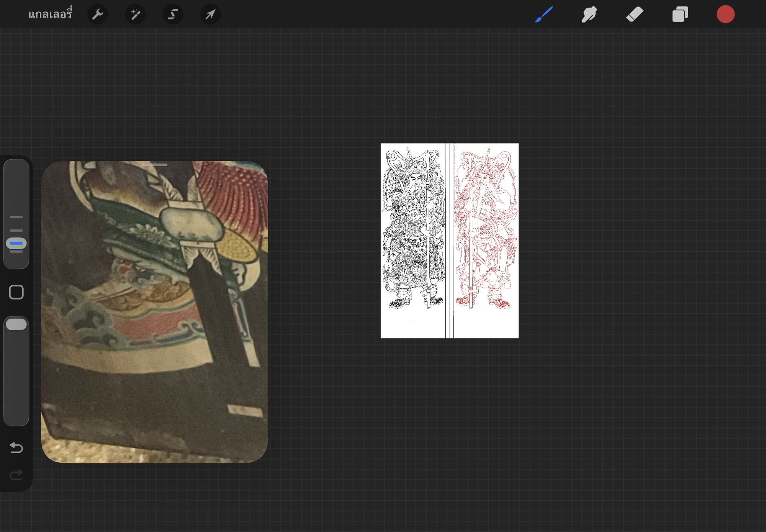Tap the undo arrow in the sidebar
The height and width of the screenshot is (532, 766).
[x=16, y=447]
